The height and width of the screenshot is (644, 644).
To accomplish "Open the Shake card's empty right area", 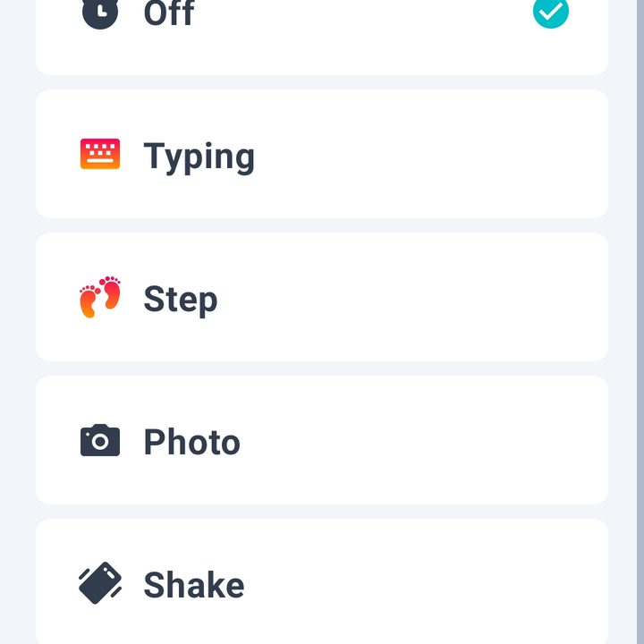I will point(428,583).
